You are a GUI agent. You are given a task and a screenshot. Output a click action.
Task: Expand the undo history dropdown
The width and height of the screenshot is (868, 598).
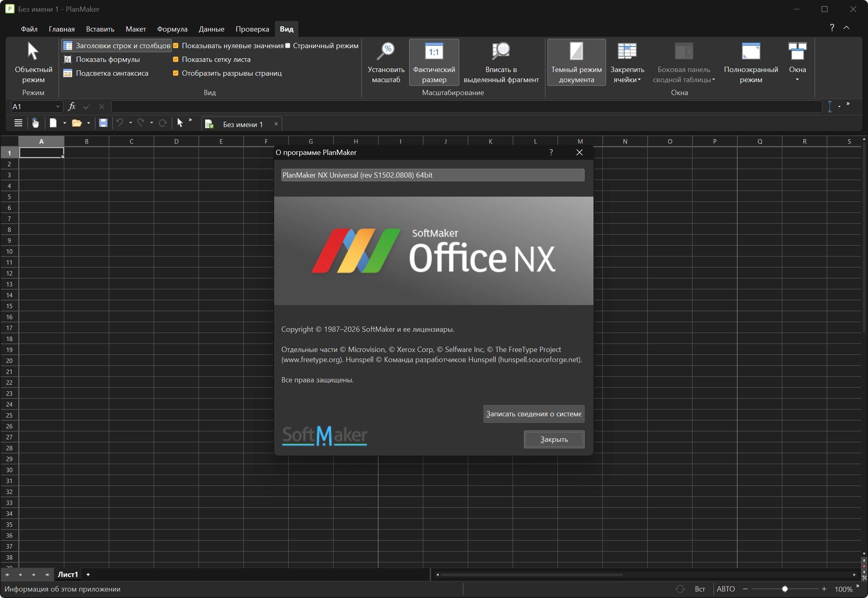pyautogui.click(x=131, y=123)
